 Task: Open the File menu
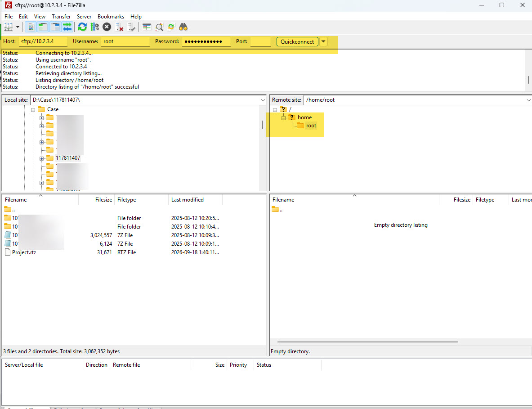pyautogui.click(x=9, y=17)
